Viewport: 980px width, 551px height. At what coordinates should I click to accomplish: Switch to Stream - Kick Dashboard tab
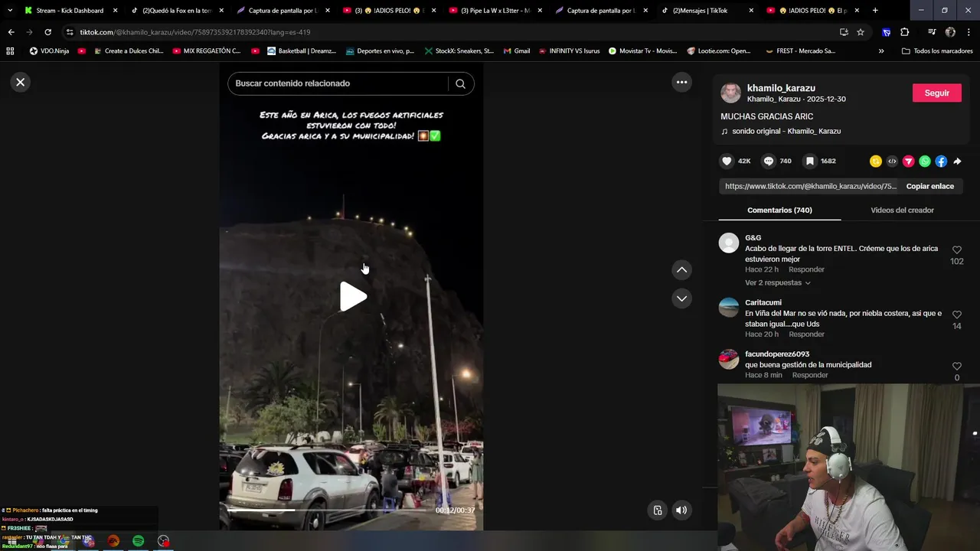coord(70,11)
